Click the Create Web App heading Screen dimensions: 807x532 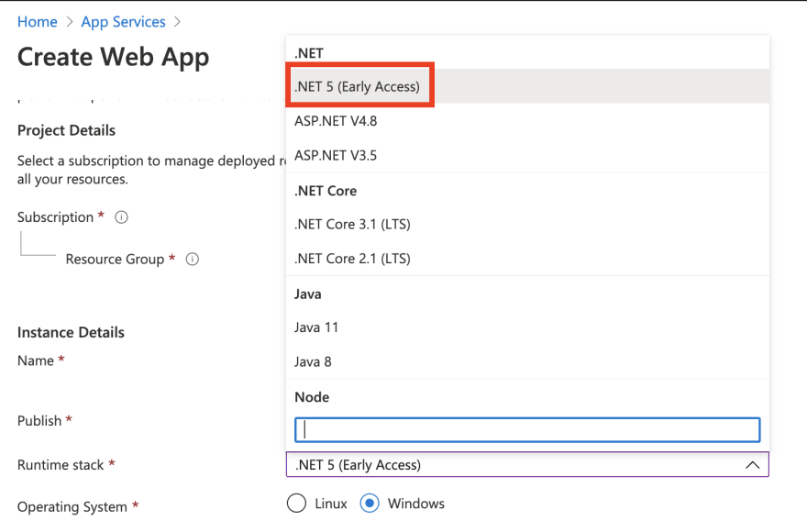pos(113,57)
